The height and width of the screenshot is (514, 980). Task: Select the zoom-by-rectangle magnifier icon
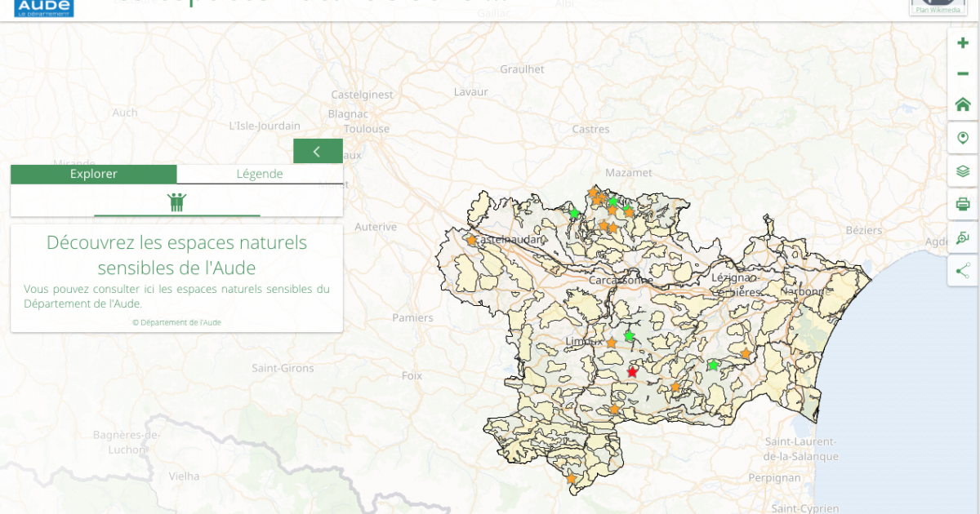click(962, 237)
